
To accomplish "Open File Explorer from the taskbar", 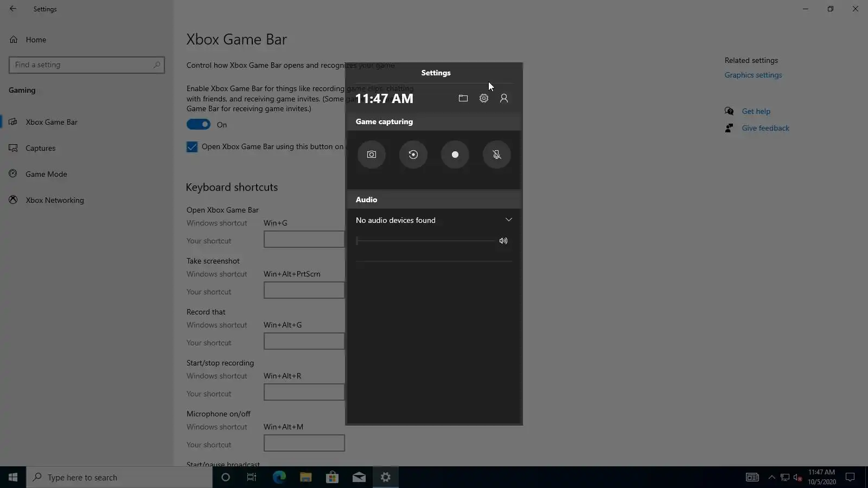I will coord(305,477).
